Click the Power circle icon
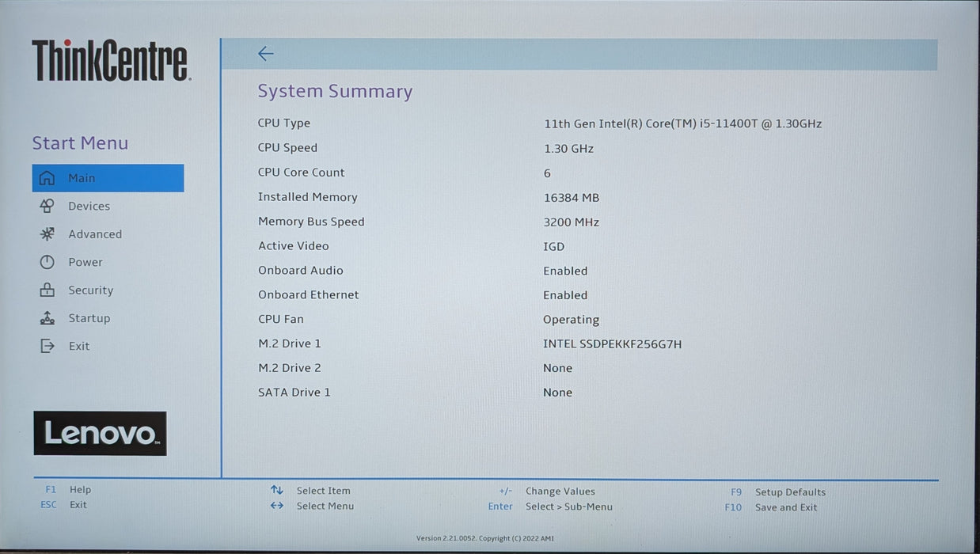Viewport: 980px width, 554px height. (x=47, y=262)
